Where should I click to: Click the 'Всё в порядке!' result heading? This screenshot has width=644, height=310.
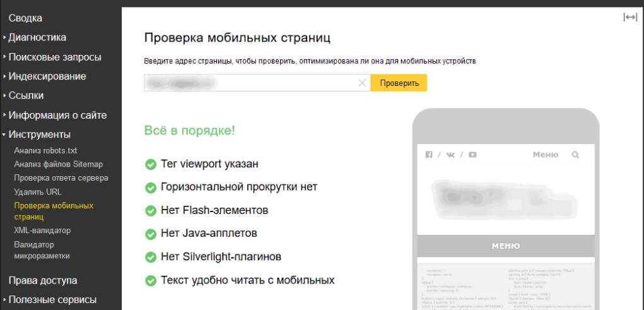point(190,131)
